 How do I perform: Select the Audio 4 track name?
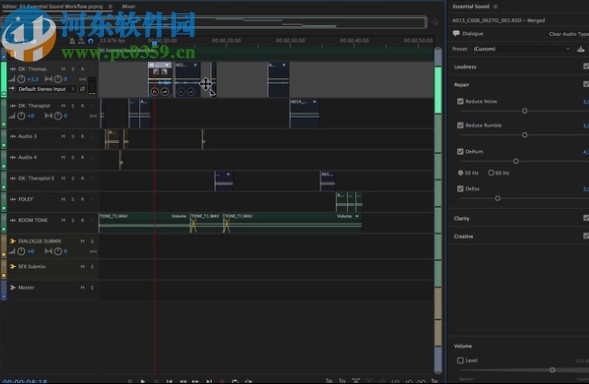pyautogui.click(x=27, y=157)
